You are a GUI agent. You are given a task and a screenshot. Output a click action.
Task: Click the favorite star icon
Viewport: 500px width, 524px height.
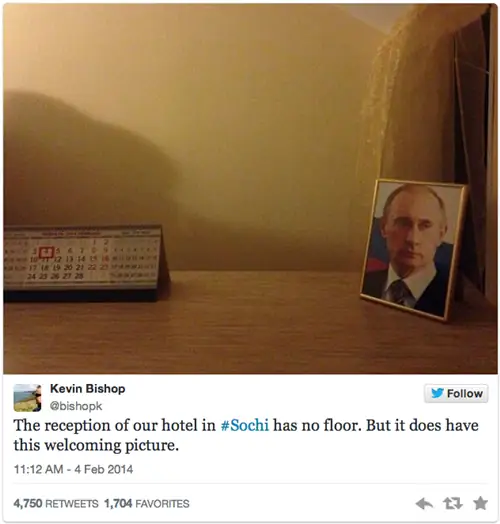[480, 503]
